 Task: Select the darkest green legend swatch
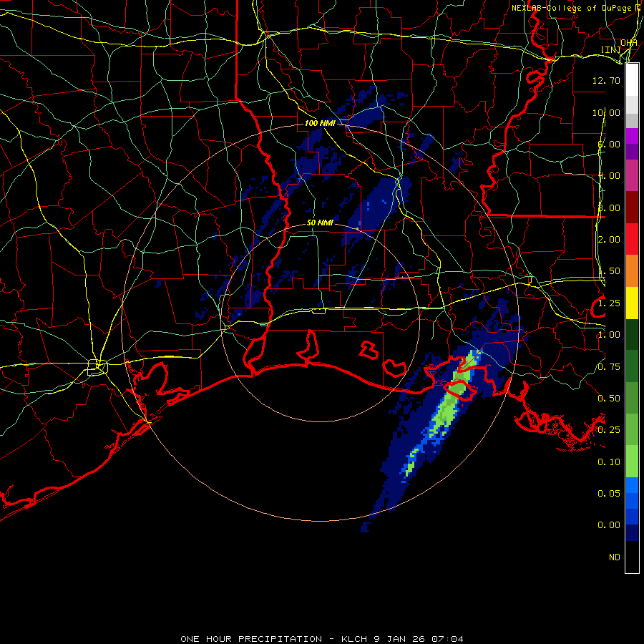[632, 335]
